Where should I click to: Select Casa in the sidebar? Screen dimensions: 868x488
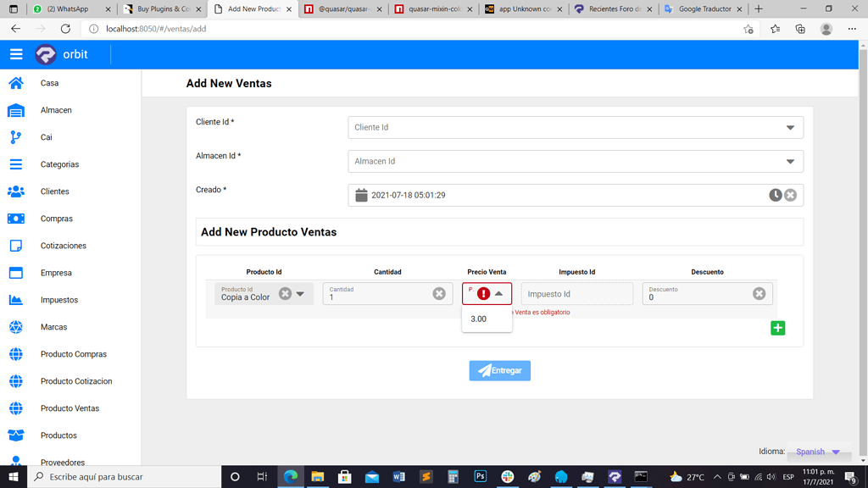click(17, 83)
